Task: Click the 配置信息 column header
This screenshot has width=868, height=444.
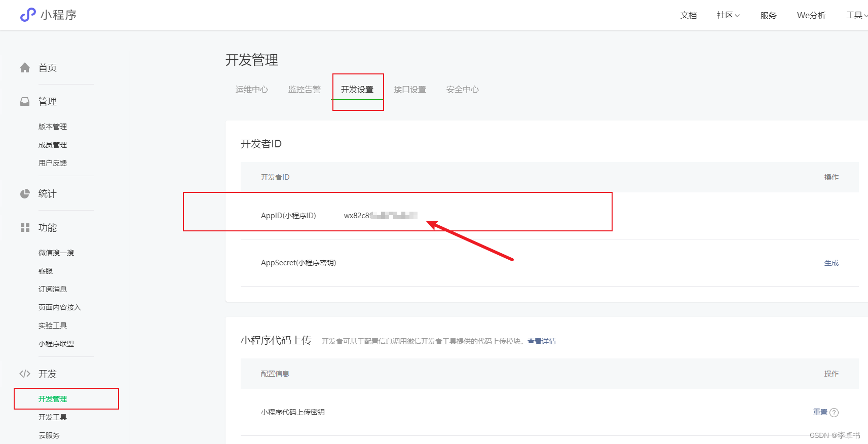Action: (x=275, y=374)
